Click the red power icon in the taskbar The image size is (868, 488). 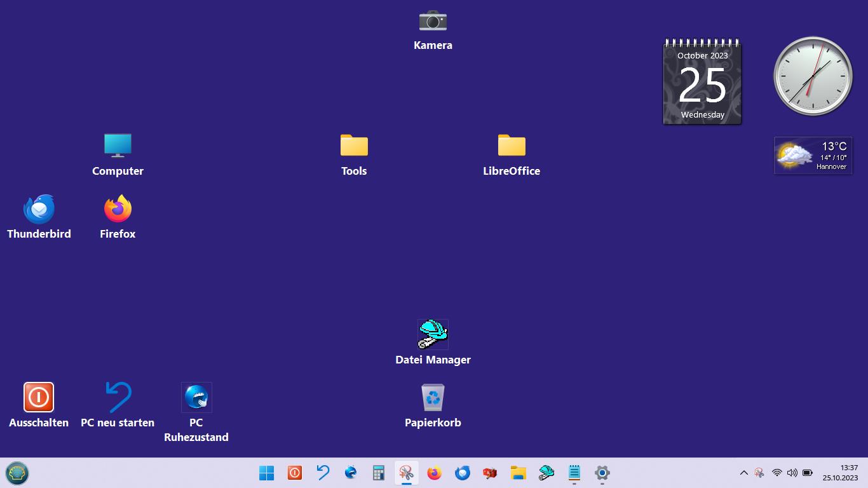click(295, 473)
